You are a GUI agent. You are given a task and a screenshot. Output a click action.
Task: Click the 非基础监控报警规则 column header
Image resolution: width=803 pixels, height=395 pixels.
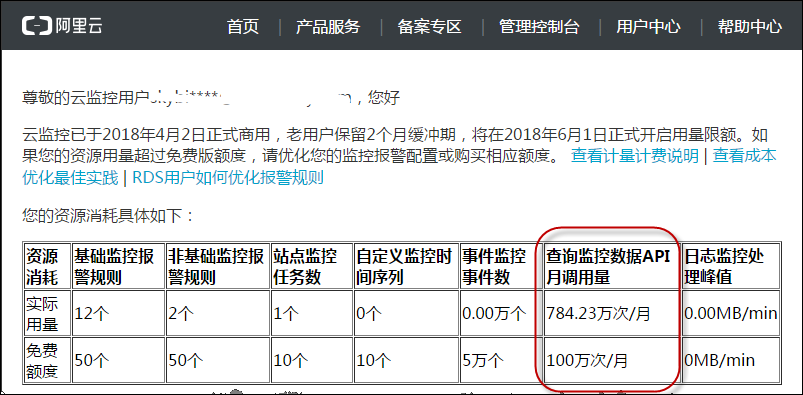217,266
